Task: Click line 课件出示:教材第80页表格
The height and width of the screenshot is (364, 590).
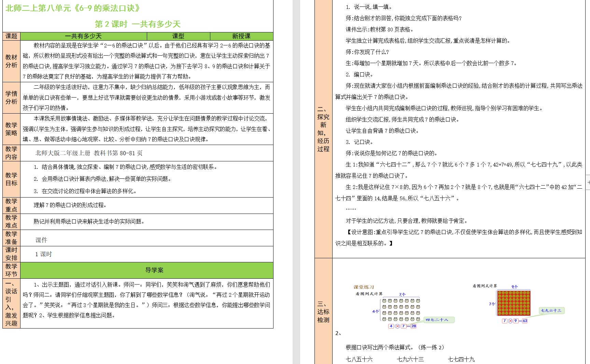Action: pos(380,29)
